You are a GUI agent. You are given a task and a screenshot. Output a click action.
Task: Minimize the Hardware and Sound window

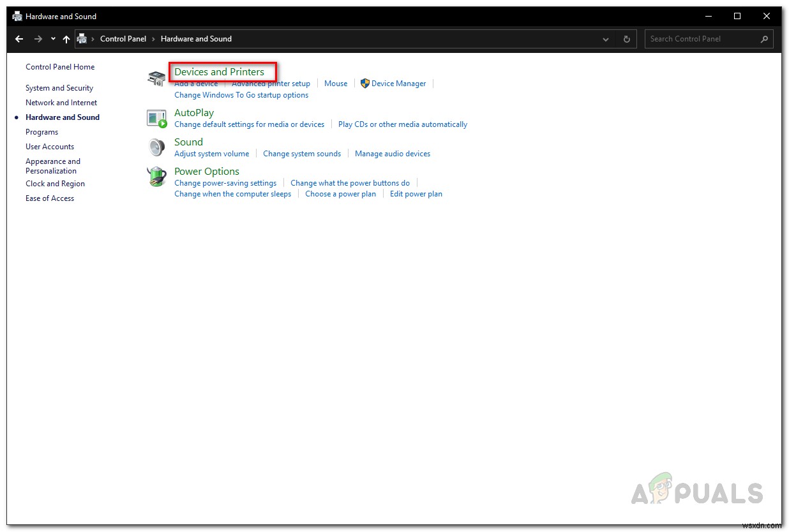point(708,16)
